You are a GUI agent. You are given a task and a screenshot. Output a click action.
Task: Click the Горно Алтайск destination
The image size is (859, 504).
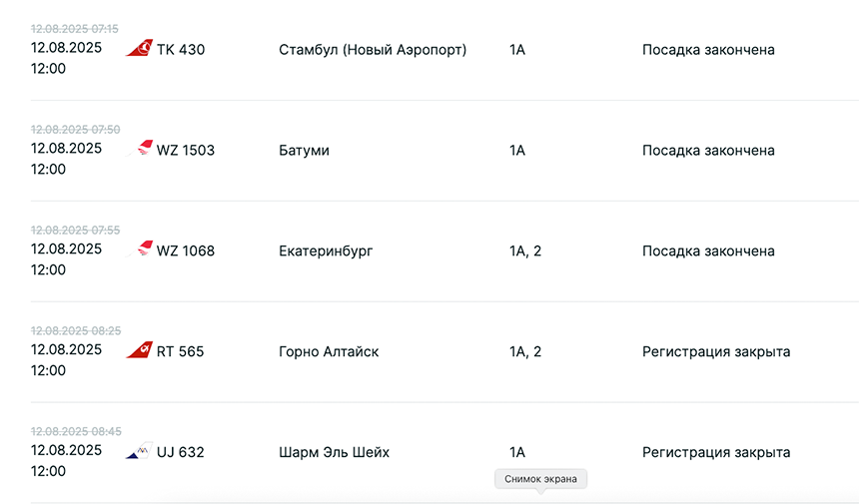[329, 351]
